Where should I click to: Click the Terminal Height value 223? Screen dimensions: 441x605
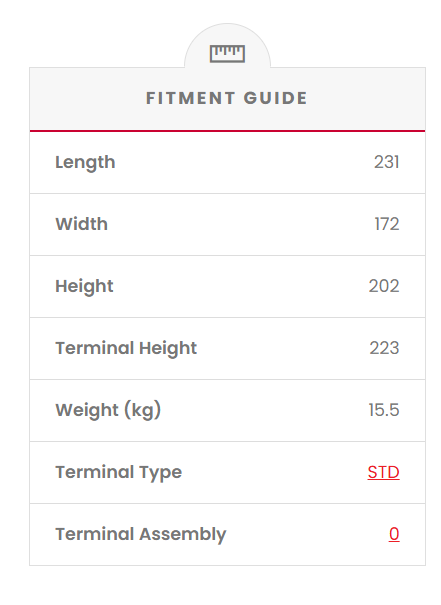pyautogui.click(x=384, y=348)
